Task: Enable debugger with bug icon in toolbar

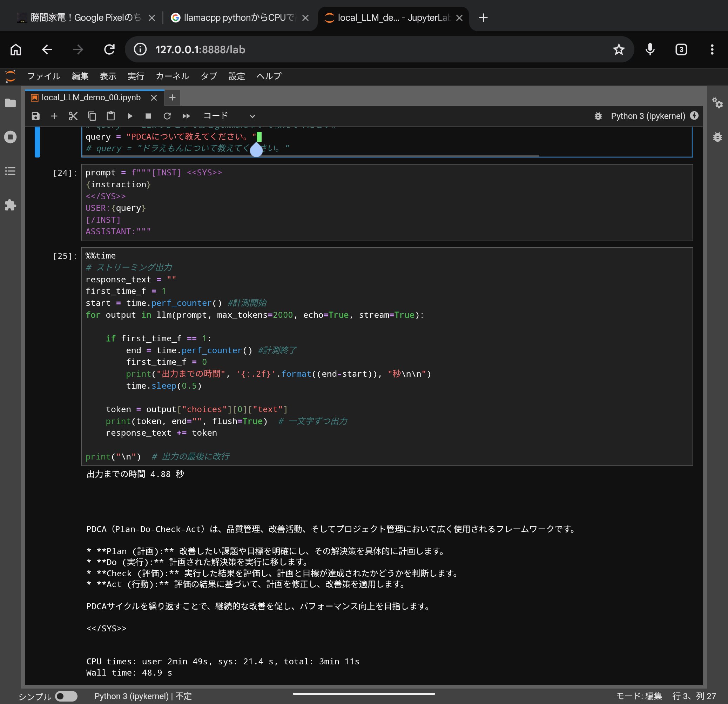Action: [598, 116]
